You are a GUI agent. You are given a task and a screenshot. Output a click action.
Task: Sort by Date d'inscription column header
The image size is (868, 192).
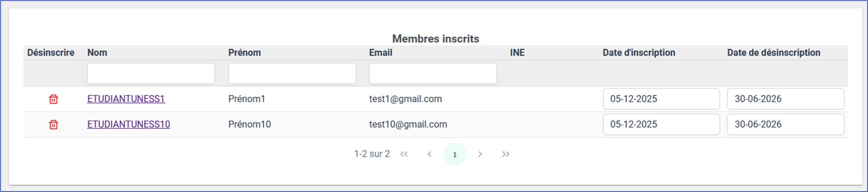pyautogui.click(x=638, y=52)
